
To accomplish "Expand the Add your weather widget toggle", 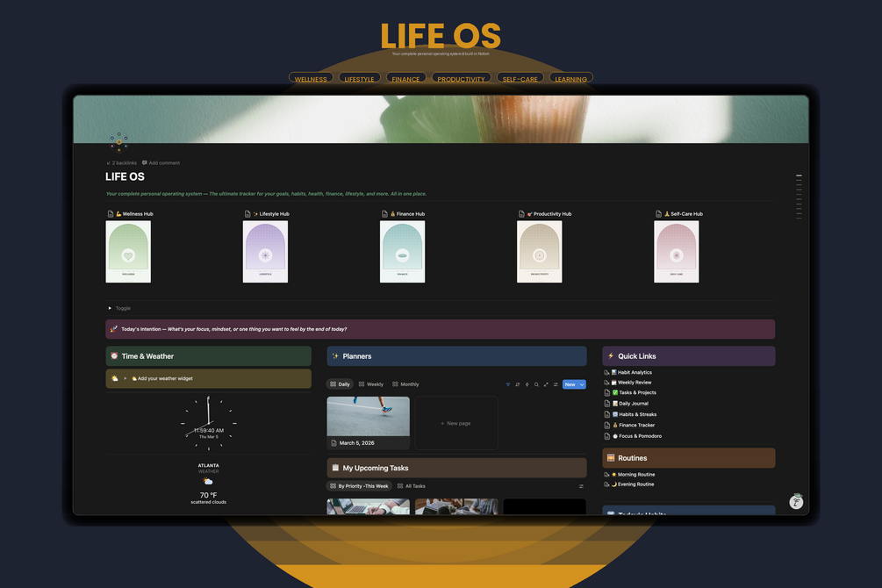I will click(x=125, y=378).
